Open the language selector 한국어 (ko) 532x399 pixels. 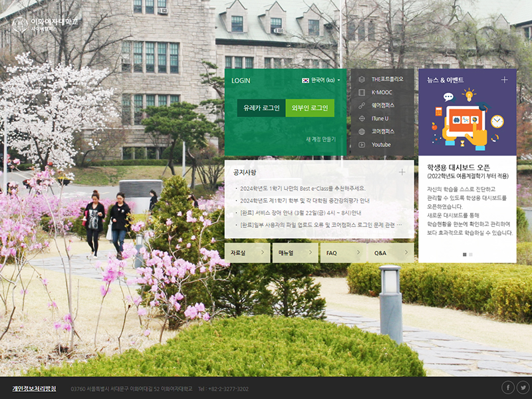[321, 80]
